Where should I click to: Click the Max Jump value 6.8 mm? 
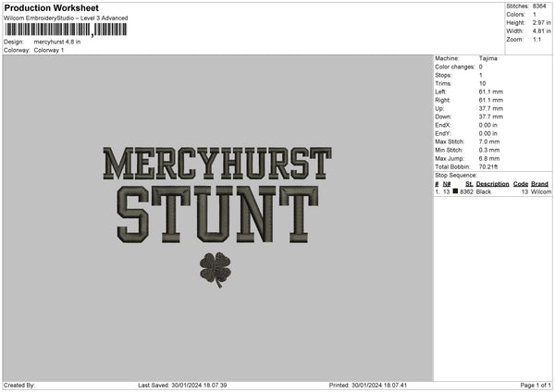[x=489, y=158]
